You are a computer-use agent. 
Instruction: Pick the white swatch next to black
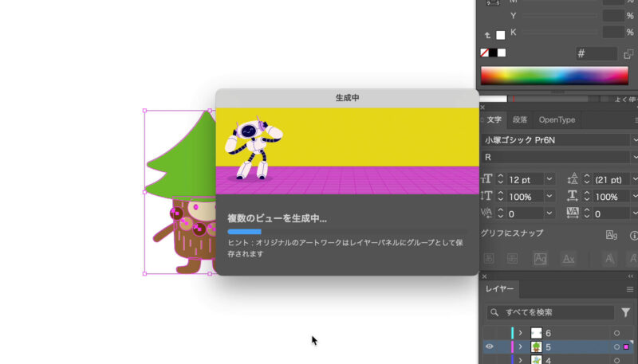point(502,53)
